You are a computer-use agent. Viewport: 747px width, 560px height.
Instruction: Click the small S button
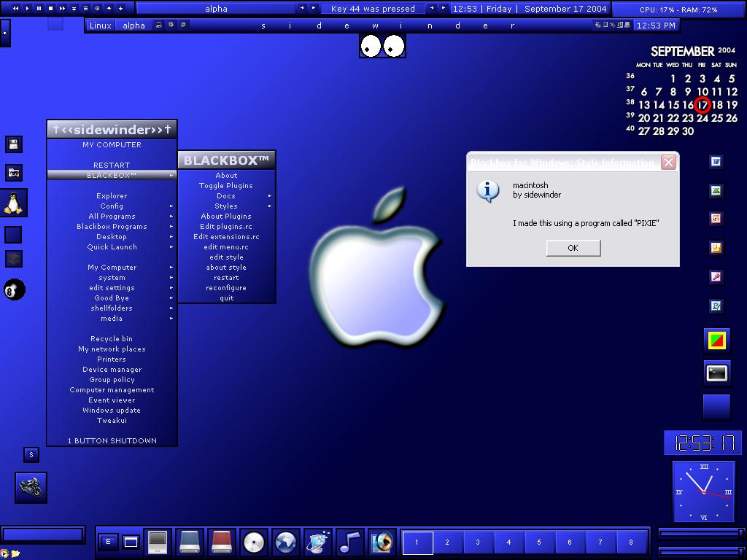pyautogui.click(x=31, y=455)
